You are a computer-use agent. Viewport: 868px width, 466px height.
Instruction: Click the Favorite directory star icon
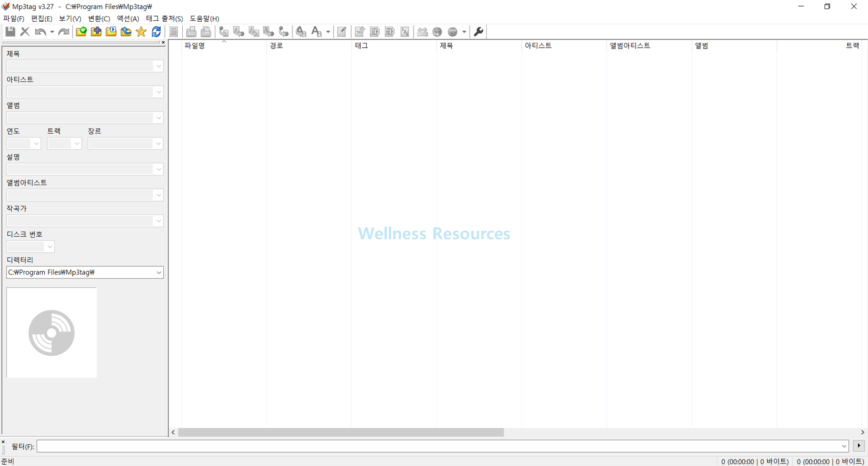tap(141, 32)
